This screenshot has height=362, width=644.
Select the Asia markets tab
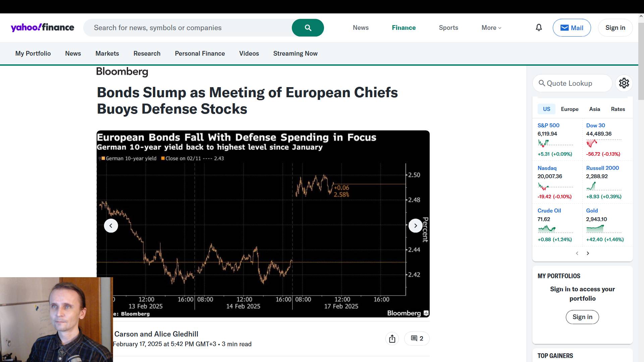(x=594, y=109)
